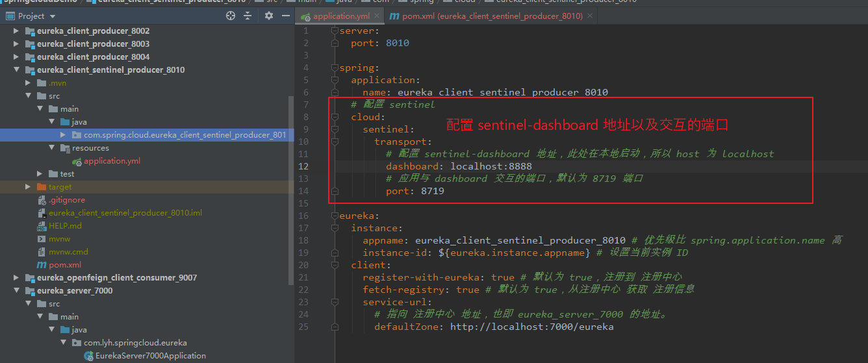The image size is (868, 363).
Task: Close the pom.xml editor tab
Action: click(589, 16)
